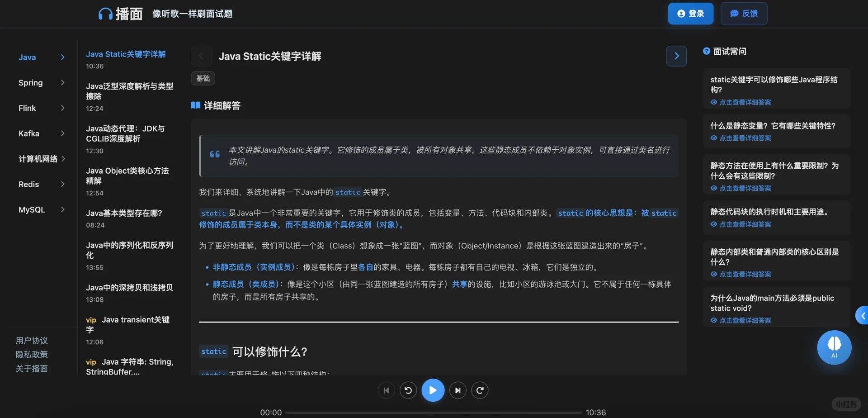The height and width of the screenshot is (418, 868).
Task: Open the 反馈 feedback dialog
Action: pos(743,14)
